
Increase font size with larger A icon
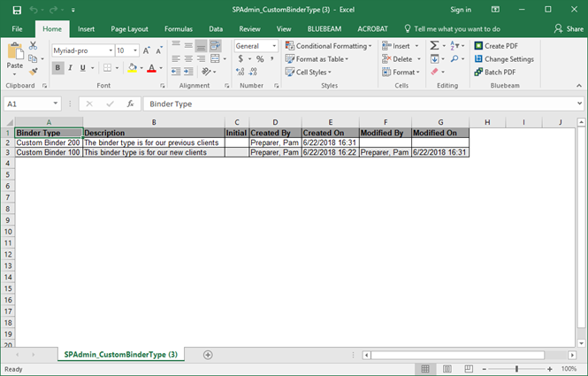pyautogui.click(x=147, y=50)
